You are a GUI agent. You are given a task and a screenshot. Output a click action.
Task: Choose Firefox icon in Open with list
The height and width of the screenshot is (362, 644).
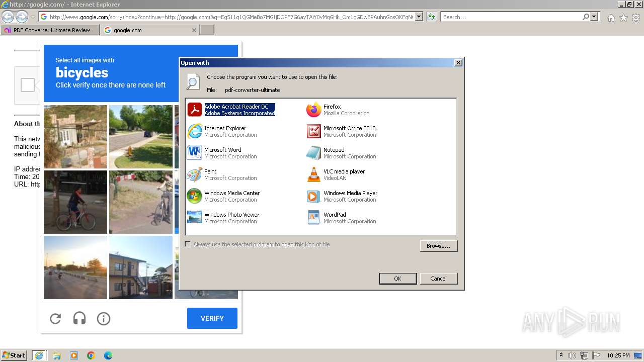coord(313,110)
